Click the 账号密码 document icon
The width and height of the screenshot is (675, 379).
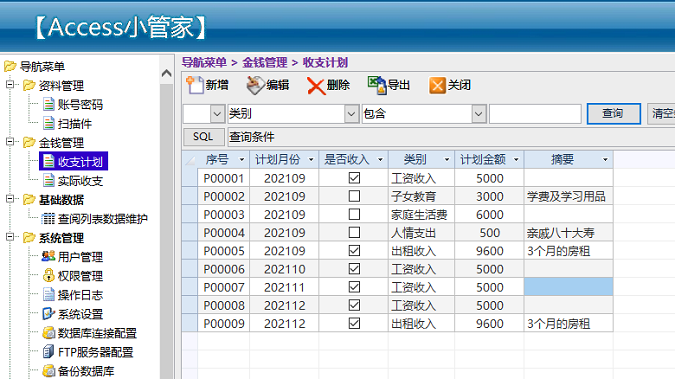(x=49, y=104)
